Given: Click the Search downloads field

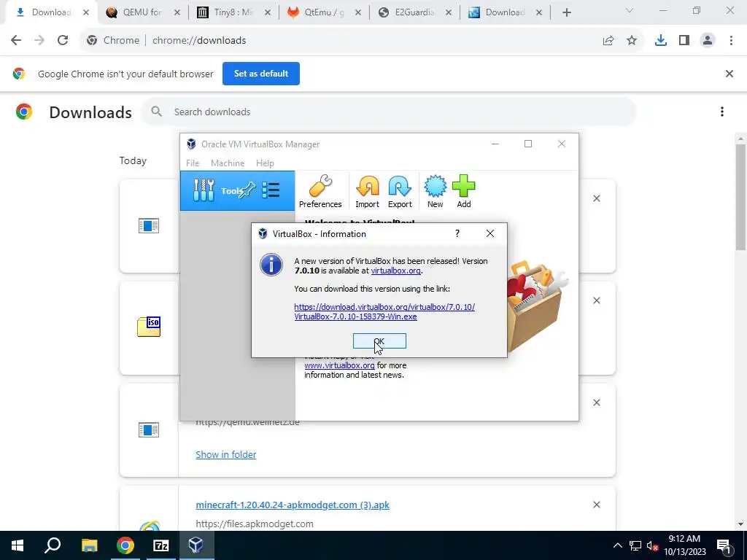Looking at the screenshot, I should pos(389,112).
